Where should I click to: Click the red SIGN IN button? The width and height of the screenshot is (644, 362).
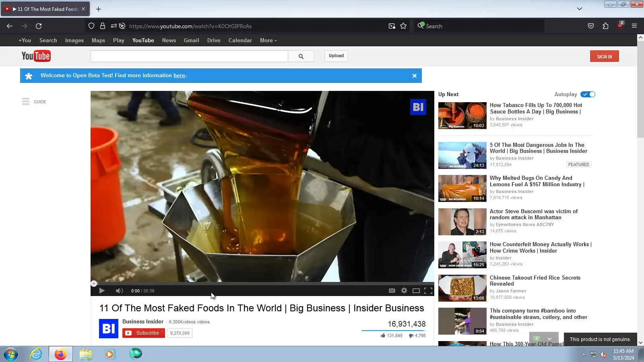coord(605,56)
